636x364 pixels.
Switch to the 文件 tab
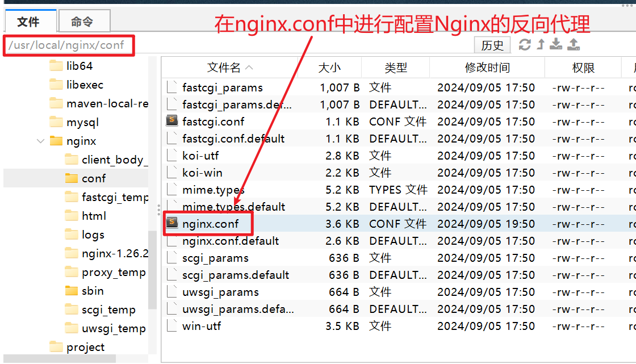pos(29,22)
